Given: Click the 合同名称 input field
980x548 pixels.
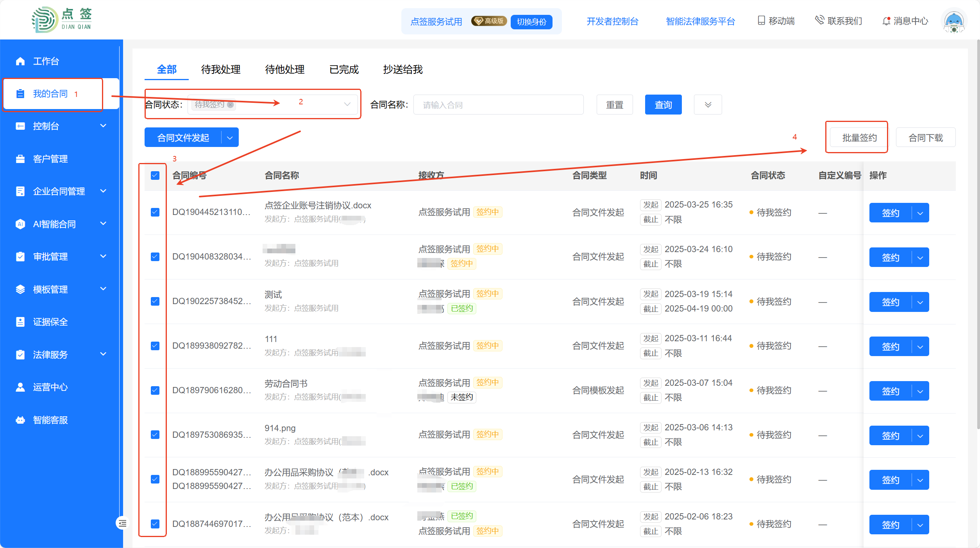Looking at the screenshot, I should (x=498, y=105).
